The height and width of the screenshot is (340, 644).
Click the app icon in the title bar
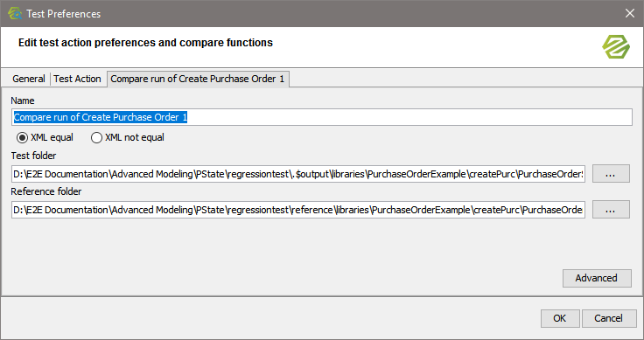(15, 13)
